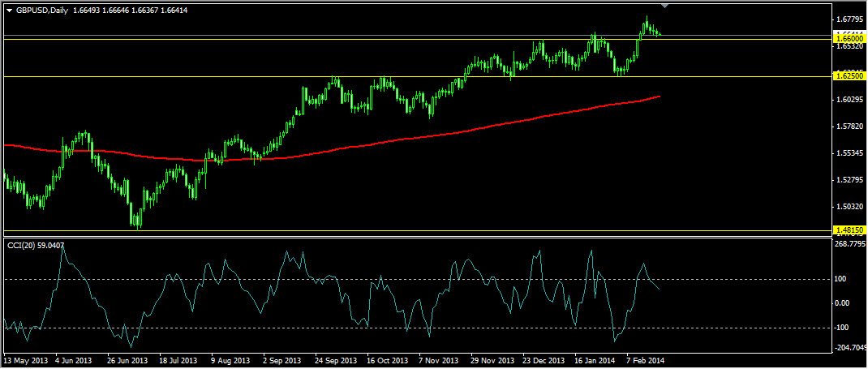Screen dimensions: 868x369
Task: Click the -204.7049 CCI scale value
Action: (852, 347)
